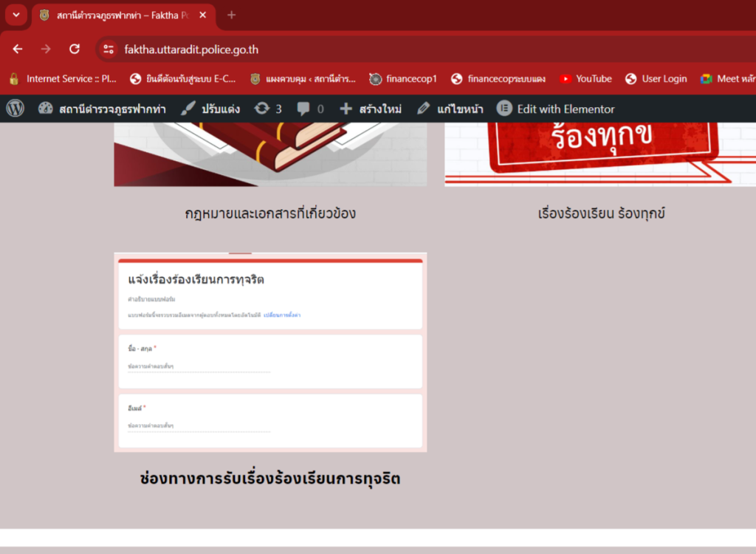
Task: Click แก้ไขหน้า (Edit page) in admin bar
Action: tap(450, 109)
